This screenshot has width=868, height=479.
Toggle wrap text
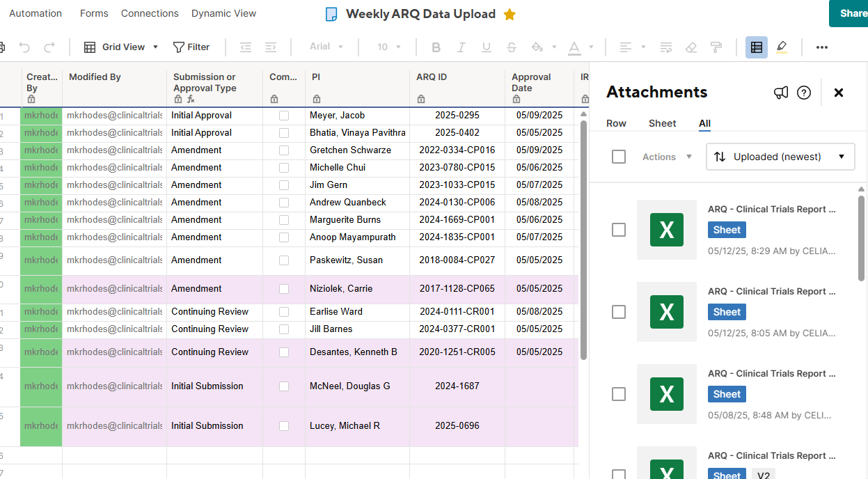(666, 47)
